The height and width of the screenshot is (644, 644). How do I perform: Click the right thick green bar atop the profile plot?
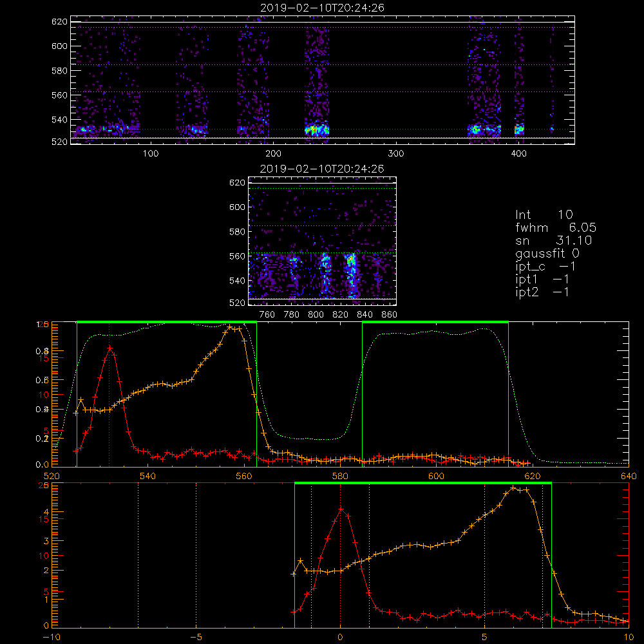[x=435, y=322]
